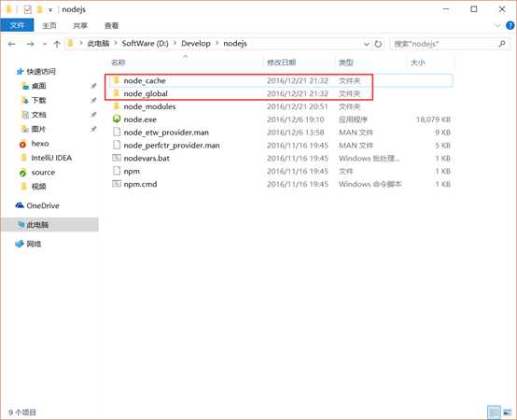The width and height of the screenshot is (517, 420).
Task: Open the node.exe application file
Action: pos(140,119)
